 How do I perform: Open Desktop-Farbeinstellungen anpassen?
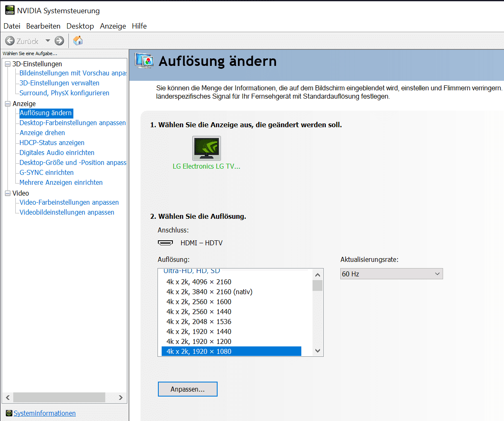[x=73, y=123]
